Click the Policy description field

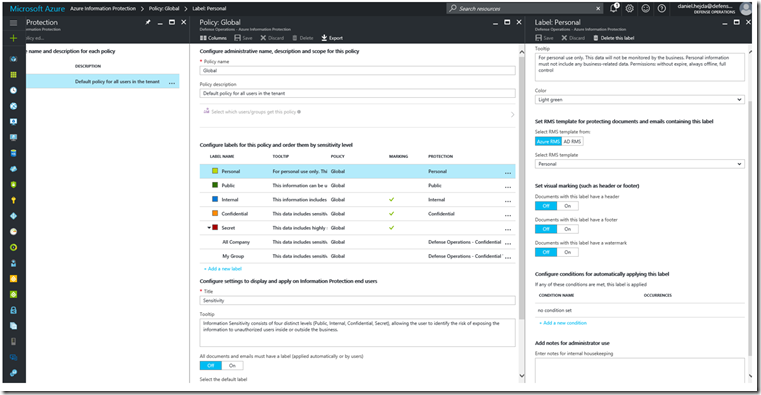(357, 93)
